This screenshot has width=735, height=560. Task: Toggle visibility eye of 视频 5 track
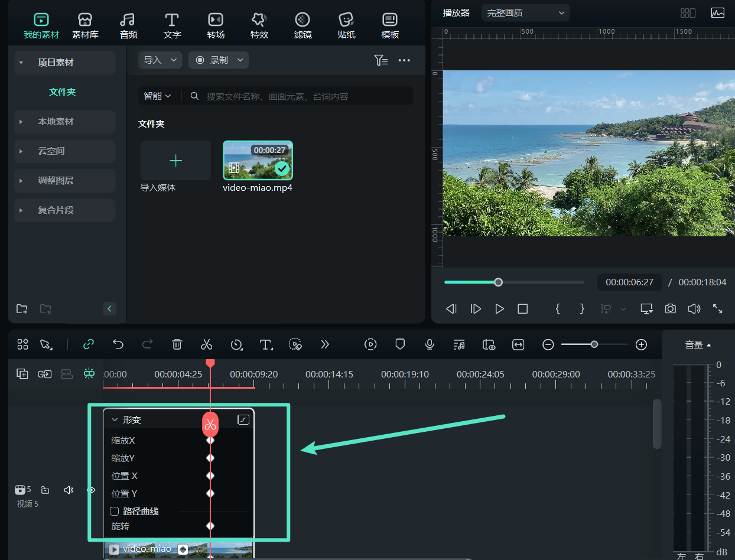click(91, 490)
